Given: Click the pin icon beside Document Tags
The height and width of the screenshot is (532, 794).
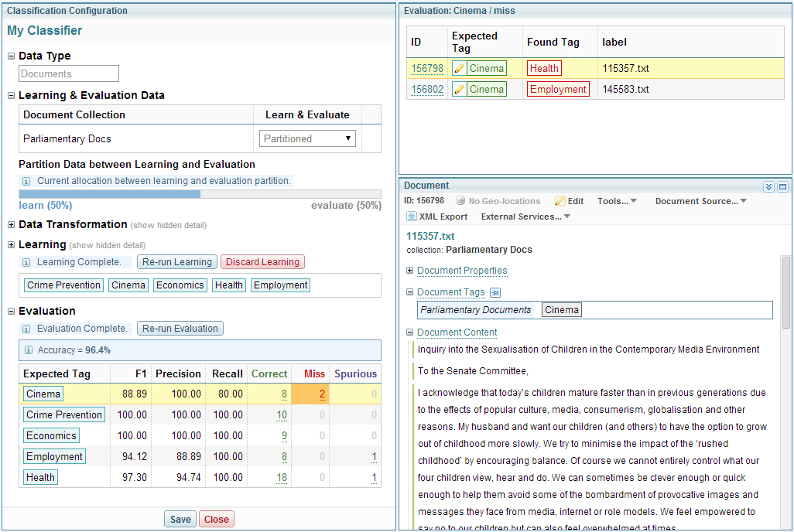Looking at the screenshot, I should tap(496, 292).
